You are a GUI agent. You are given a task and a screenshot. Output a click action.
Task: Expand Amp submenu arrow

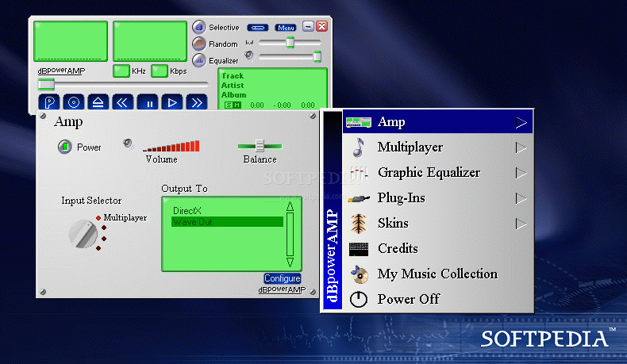point(521,122)
